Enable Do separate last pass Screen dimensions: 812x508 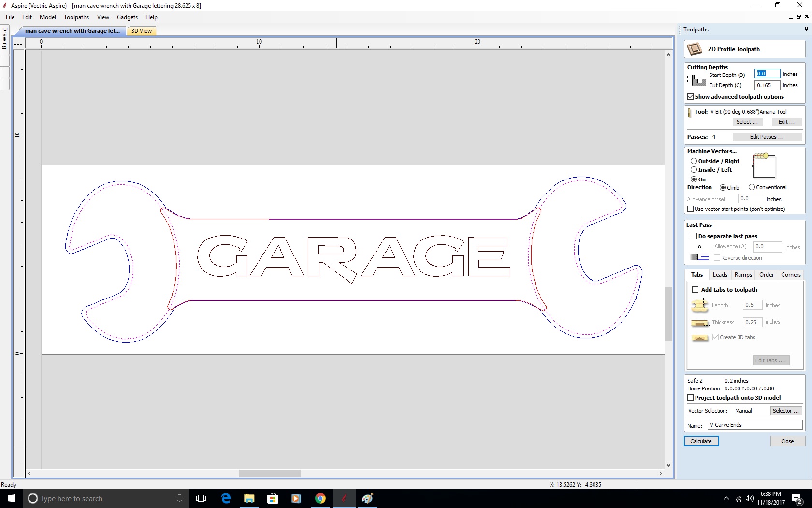click(694, 236)
